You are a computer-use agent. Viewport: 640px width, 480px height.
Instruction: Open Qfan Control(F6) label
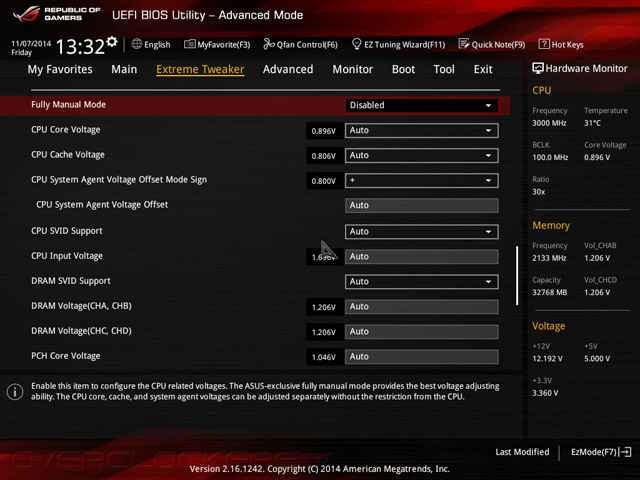[x=307, y=44]
